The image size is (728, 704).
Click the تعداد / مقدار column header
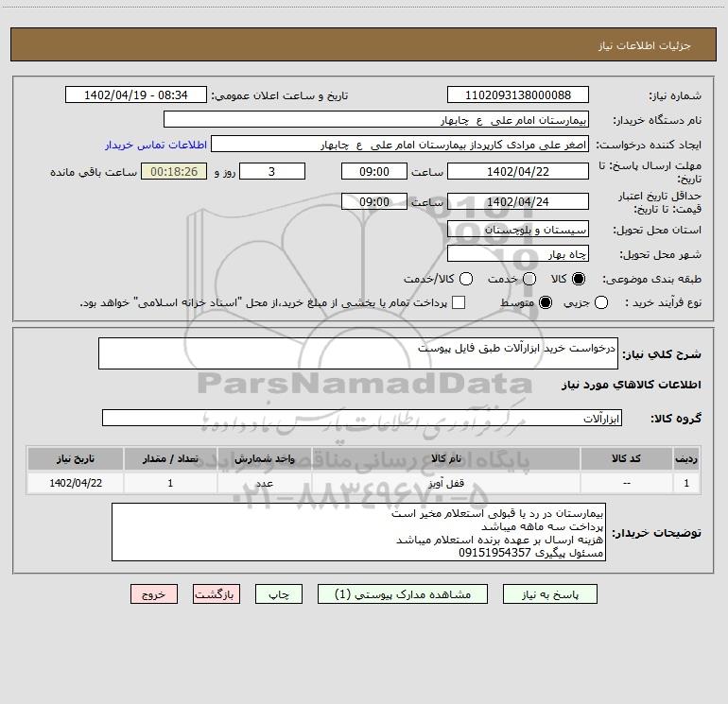170,458
